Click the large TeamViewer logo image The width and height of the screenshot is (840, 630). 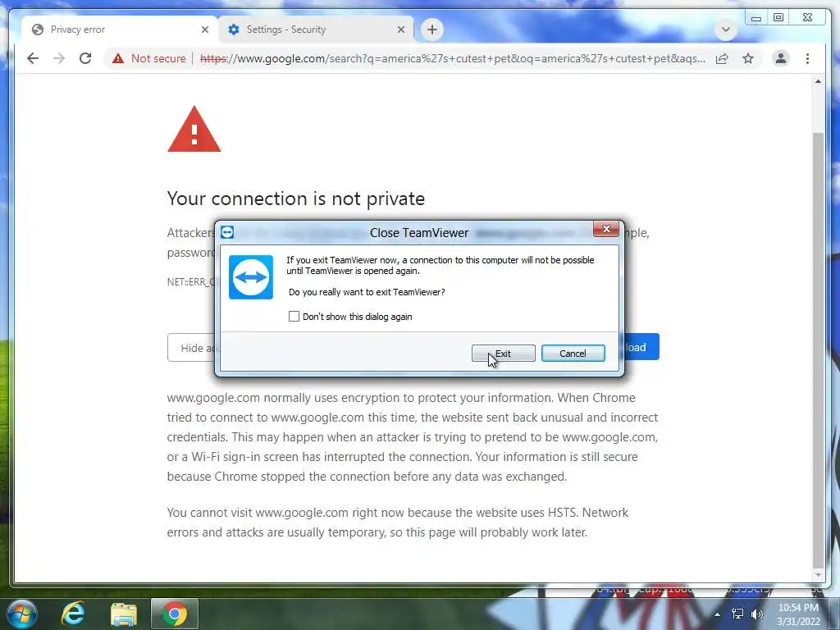pyautogui.click(x=251, y=277)
